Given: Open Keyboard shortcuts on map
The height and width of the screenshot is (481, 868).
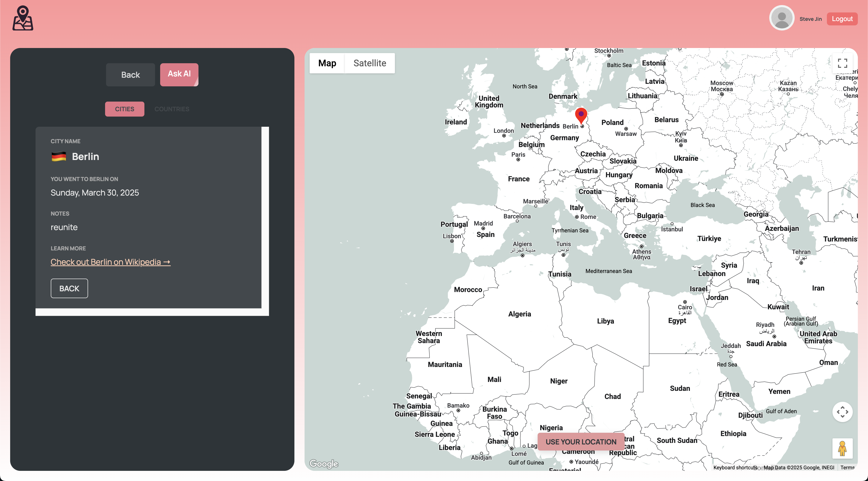Looking at the screenshot, I should 735,468.
